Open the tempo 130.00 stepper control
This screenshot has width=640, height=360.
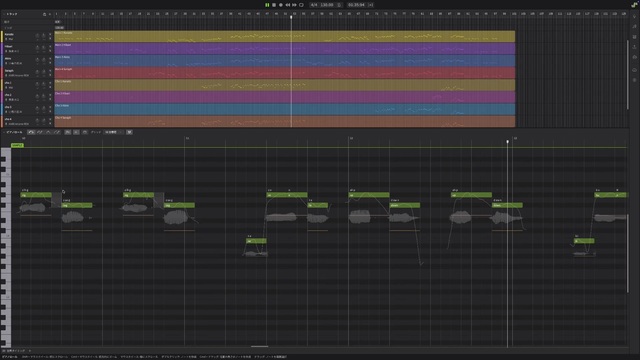pyautogui.click(x=339, y=5)
